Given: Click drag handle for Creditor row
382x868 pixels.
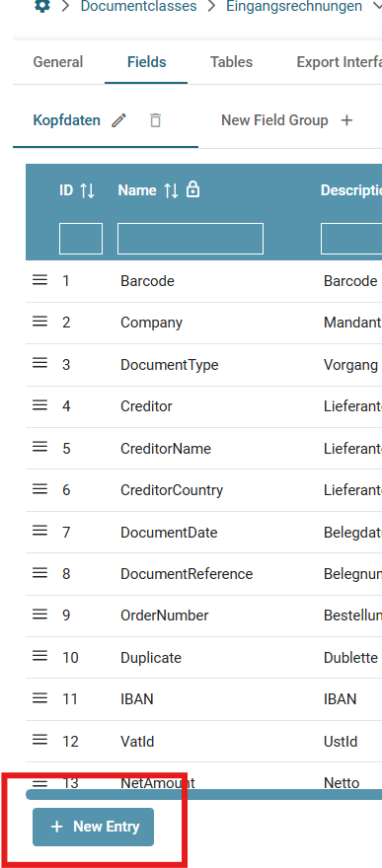Looking at the screenshot, I should (x=39, y=405).
